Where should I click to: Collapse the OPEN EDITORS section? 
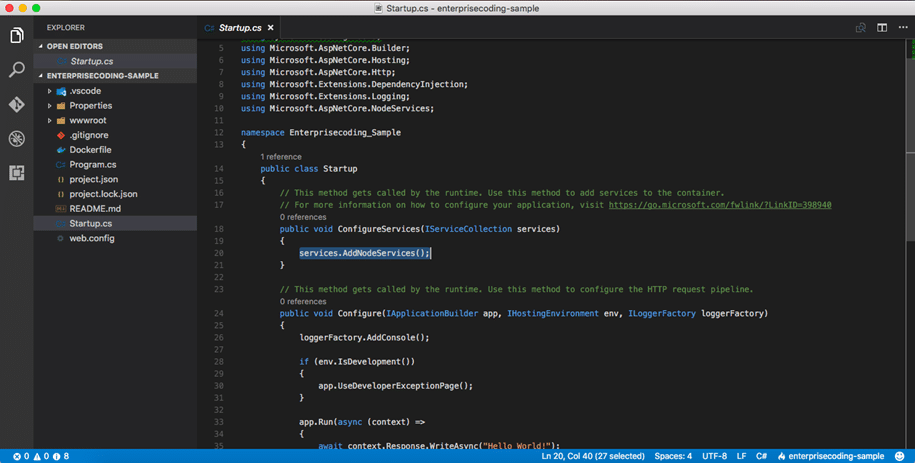(x=40, y=46)
